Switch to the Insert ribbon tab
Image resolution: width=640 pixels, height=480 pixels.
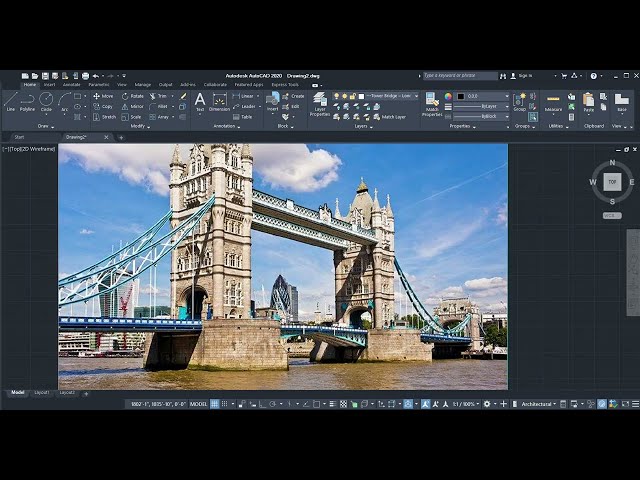coord(49,85)
